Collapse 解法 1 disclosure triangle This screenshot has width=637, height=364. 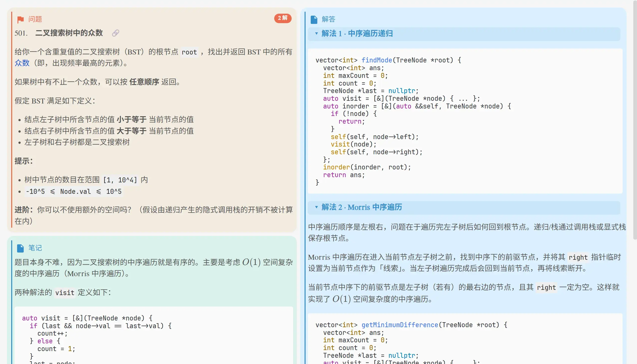pyautogui.click(x=317, y=34)
